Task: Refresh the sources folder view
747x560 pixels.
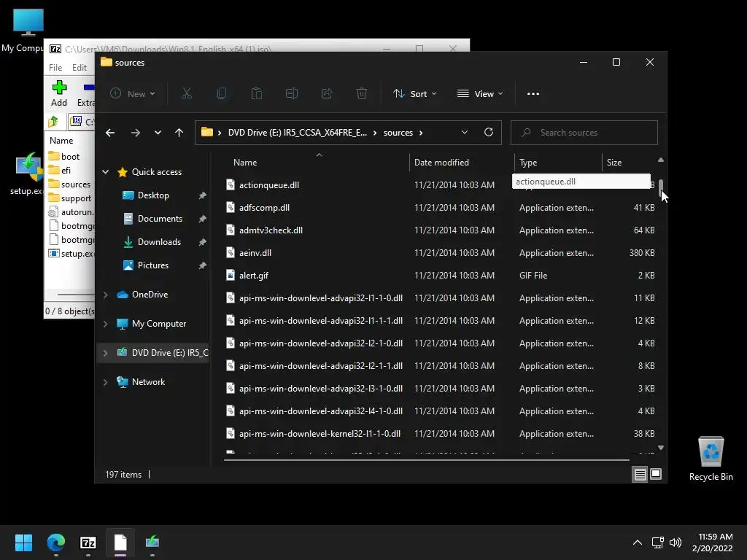Action: [489, 133]
